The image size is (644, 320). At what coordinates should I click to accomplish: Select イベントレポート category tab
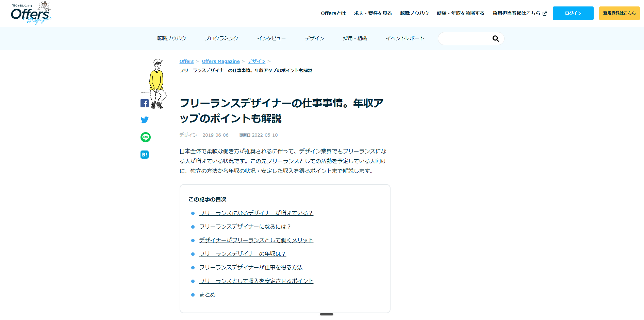pyautogui.click(x=405, y=38)
